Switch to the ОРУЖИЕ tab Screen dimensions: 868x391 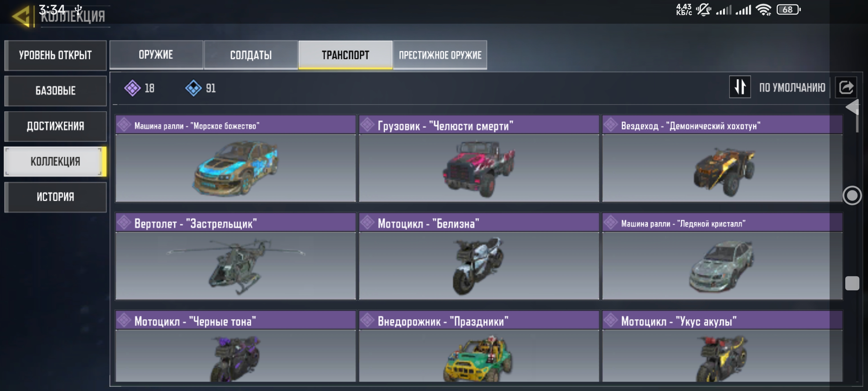click(156, 55)
